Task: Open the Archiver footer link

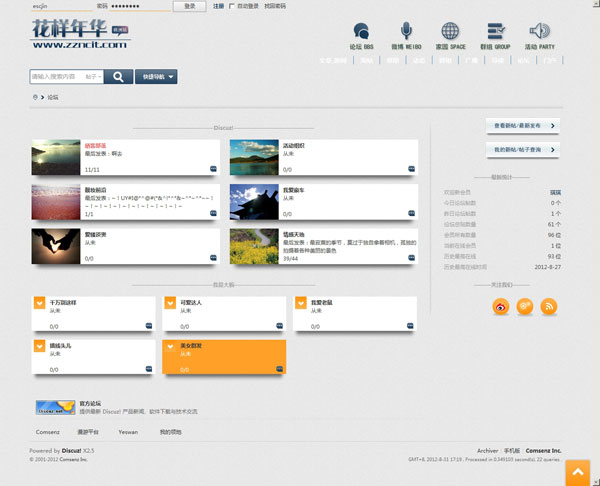Action: [x=488, y=451]
